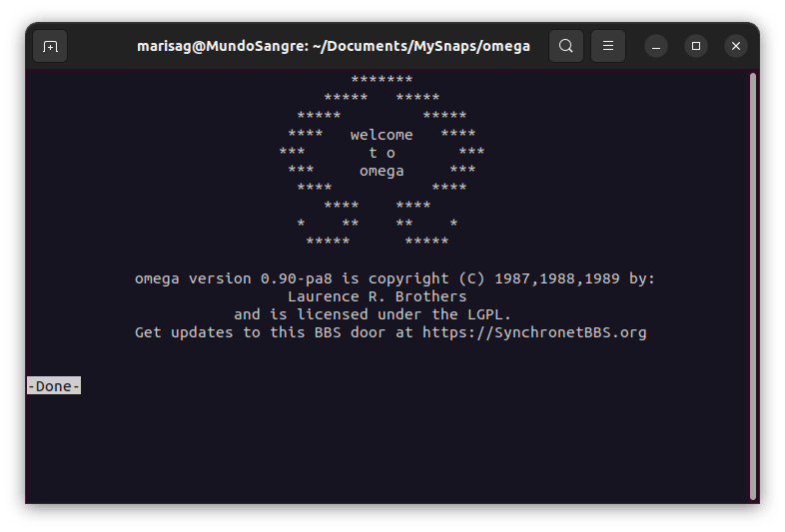Open the hamburger main menu
Screen dimensions: 785x532
(x=608, y=46)
